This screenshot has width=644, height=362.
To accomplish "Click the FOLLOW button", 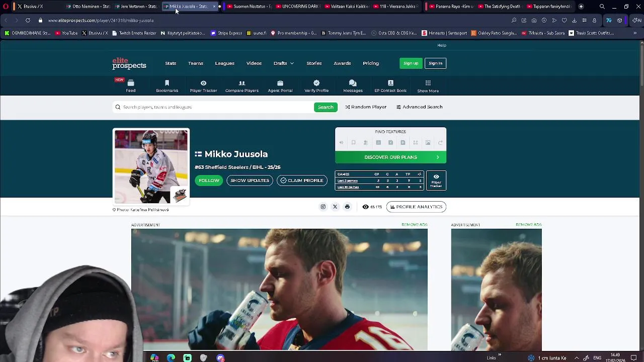I will (x=209, y=180).
